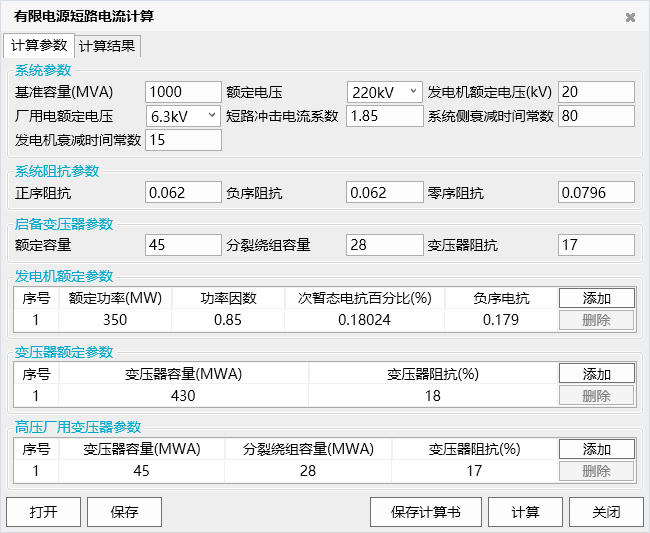Click the 零序阻抗 input field
The height and width of the screenshot is (533, 650).
(x=596, y=192)
